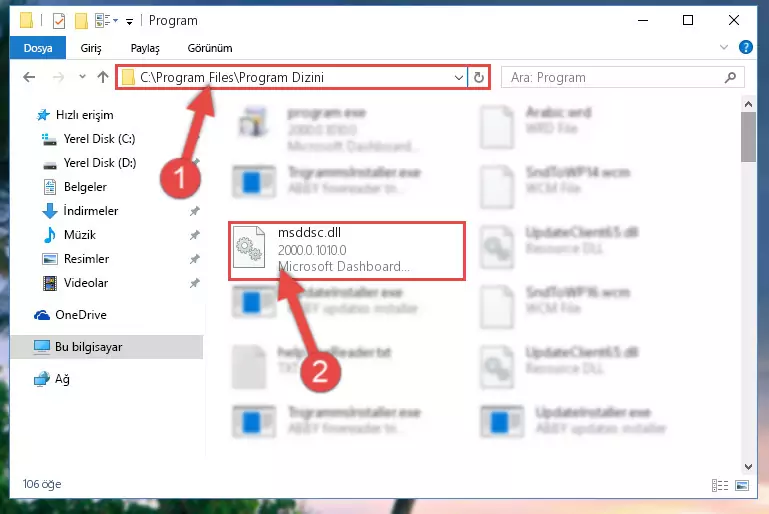Switch to details view icon in status bar
Image resolution: width=769 pixels, height=514 pixels.
[x=719, y=486]
